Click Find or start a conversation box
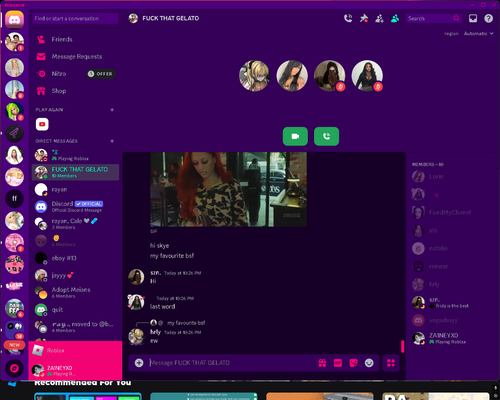 point(75,18)
